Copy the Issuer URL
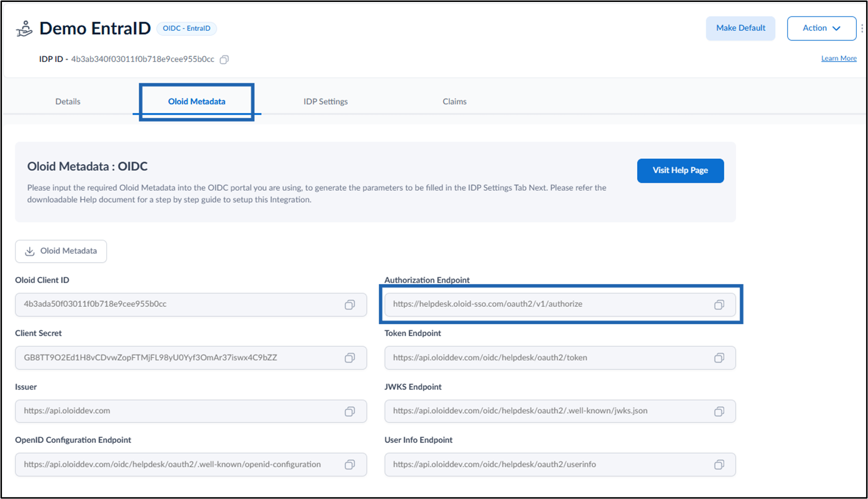Screen dimensions: 868x499 pos(350,411)
